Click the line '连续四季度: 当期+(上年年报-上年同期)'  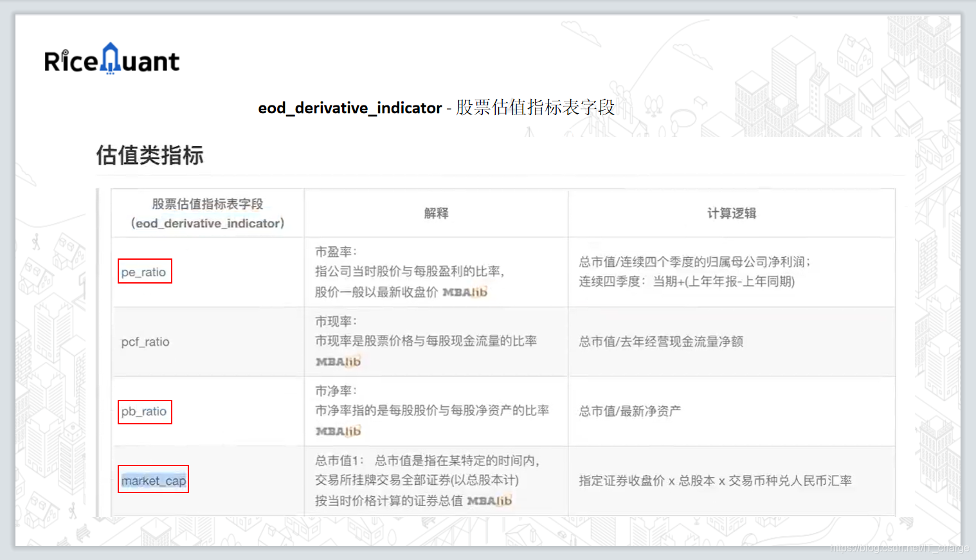(687, 281)
